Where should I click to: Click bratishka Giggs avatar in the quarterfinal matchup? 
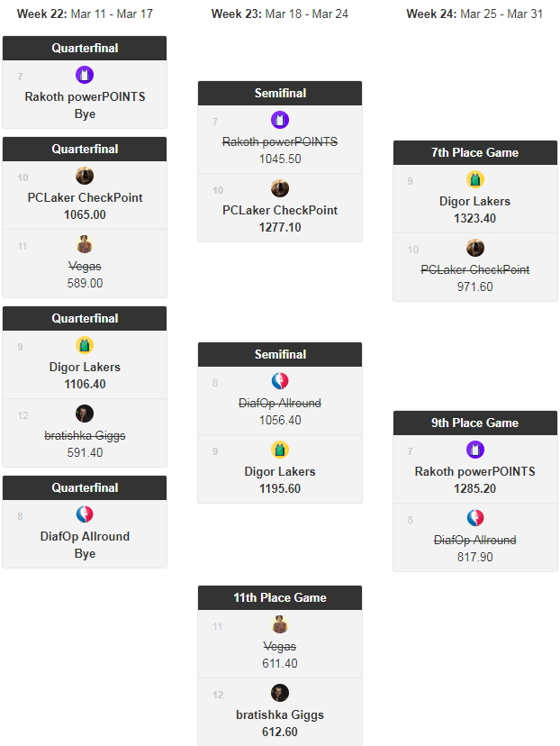[85, 414]
